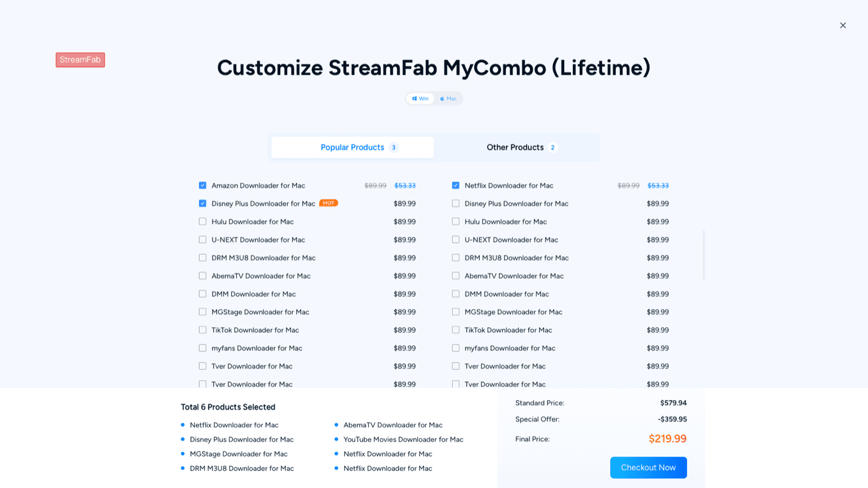
Task: Check DMM Downloader in the left column
Action: click(203, 294)
